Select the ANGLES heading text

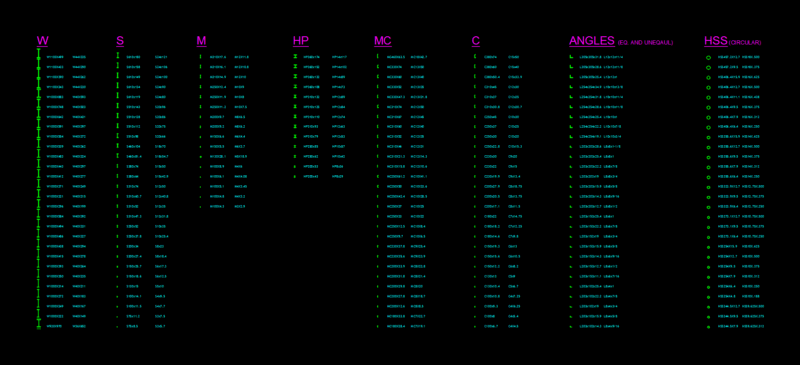tap(592, 41)
